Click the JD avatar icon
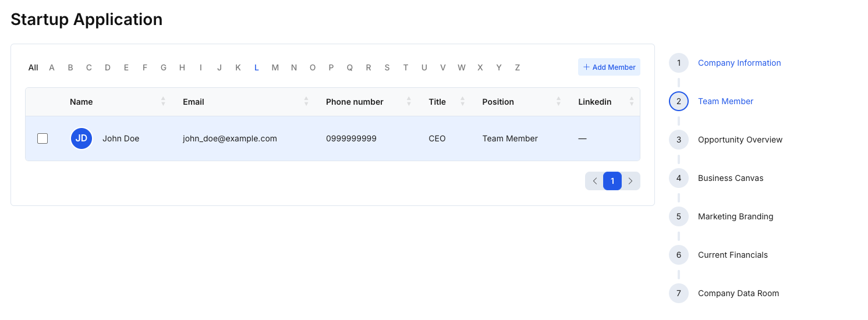This screenshot has height=320, width=868. (x=82, y=138)
